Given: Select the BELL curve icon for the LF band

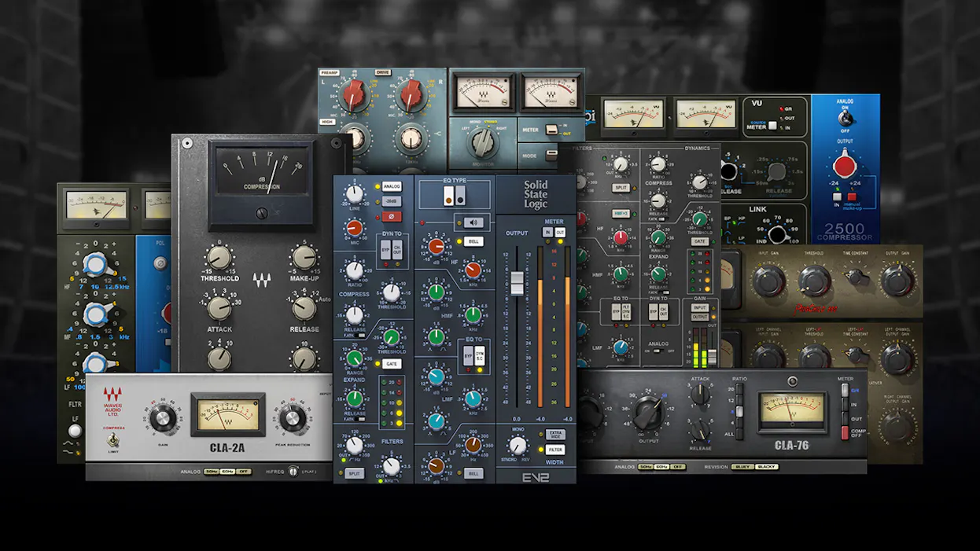Looking at the screenshot, I should 473,474.
